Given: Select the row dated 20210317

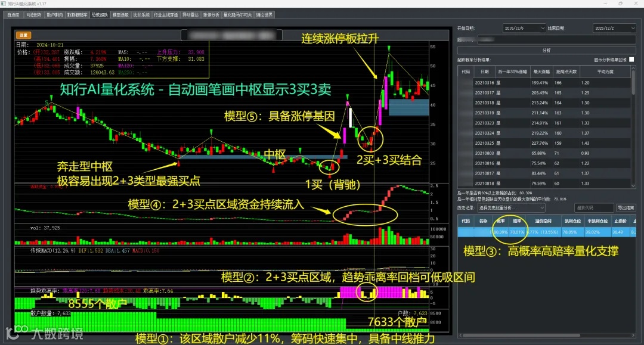Looking at the screenshot, I should [x=544, y=93].
